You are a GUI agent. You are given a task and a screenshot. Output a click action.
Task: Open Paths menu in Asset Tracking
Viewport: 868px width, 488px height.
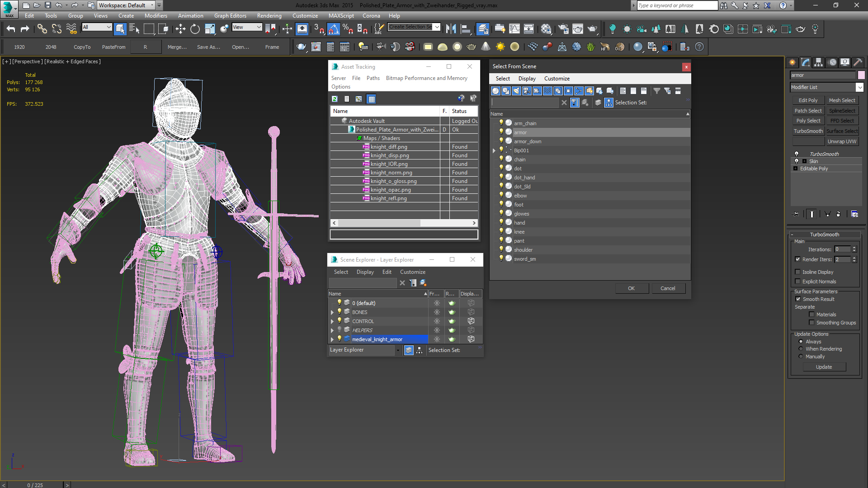[373, 78]
